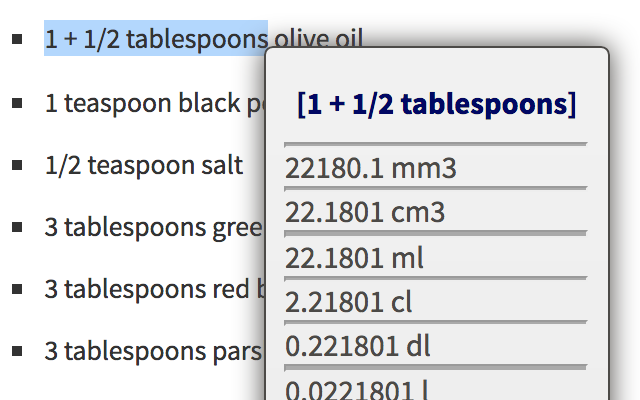Pick the 2.21801 cl conversion result

(436, 302)
